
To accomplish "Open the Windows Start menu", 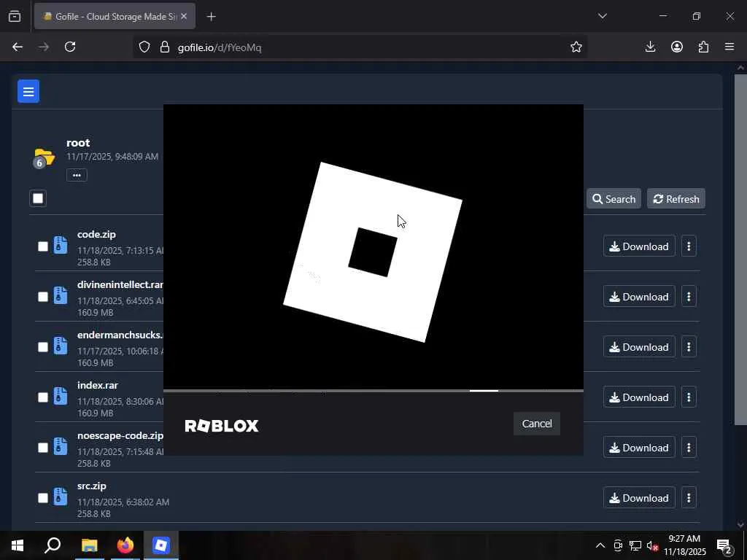I will [18, 545].
